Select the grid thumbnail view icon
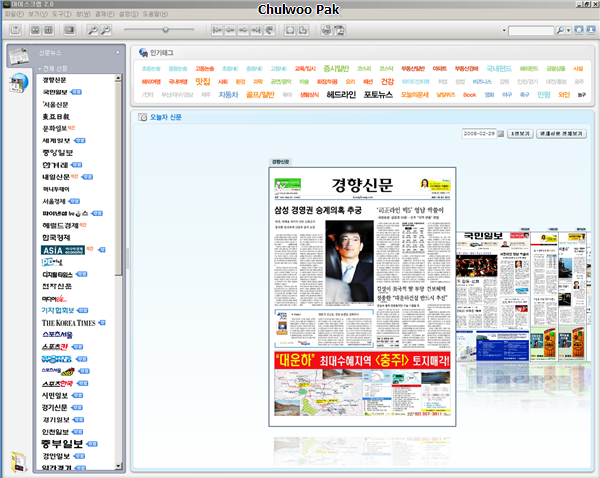Image resolution: width=600 pixels, height=478 pixels. (49, 30)
